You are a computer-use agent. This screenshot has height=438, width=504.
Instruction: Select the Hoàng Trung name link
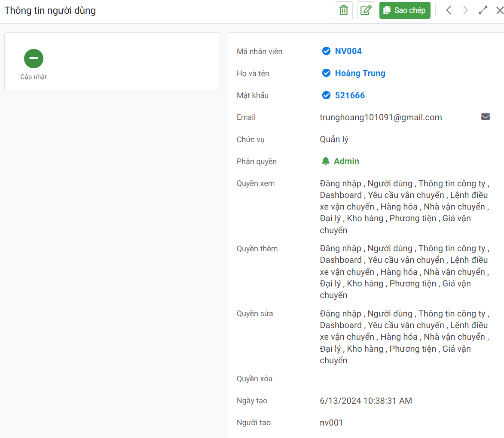pyautogui.click(x=360, y=73)
